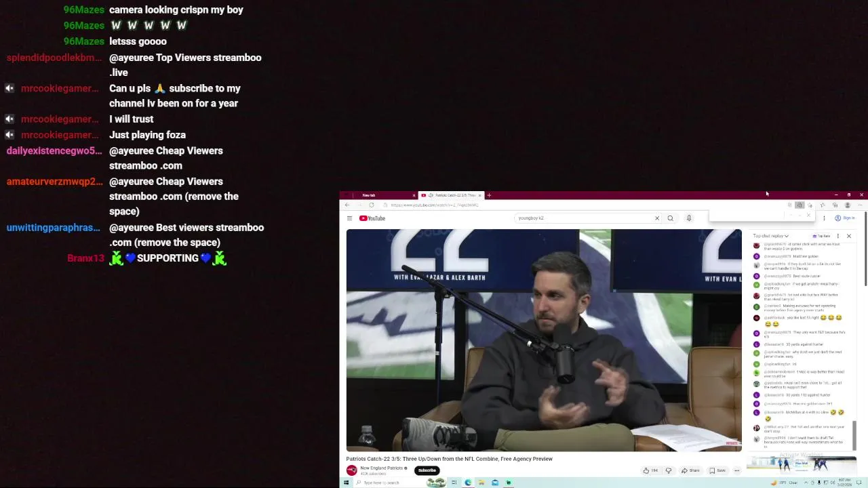
Task: Open the Windows Start menu
Action: coord(346,483)
